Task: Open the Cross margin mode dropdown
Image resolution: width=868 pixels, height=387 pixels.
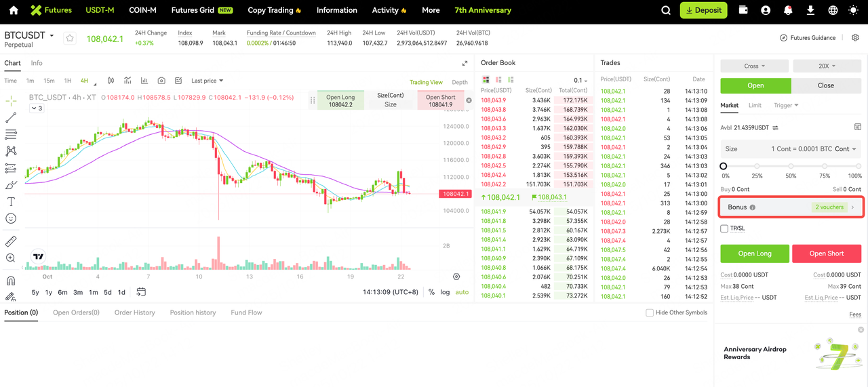Action: tap(754, 66)
